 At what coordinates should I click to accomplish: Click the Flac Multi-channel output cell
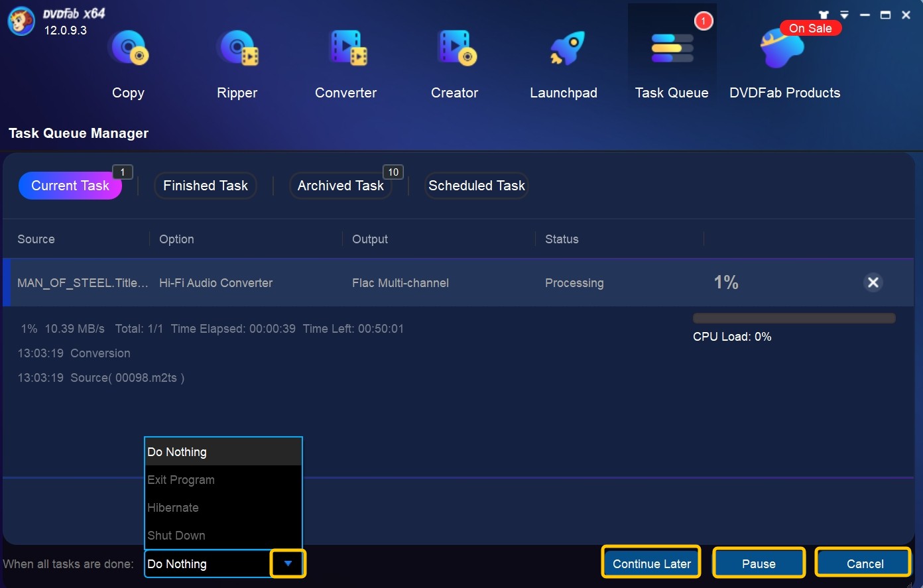(x=400, y=283)
